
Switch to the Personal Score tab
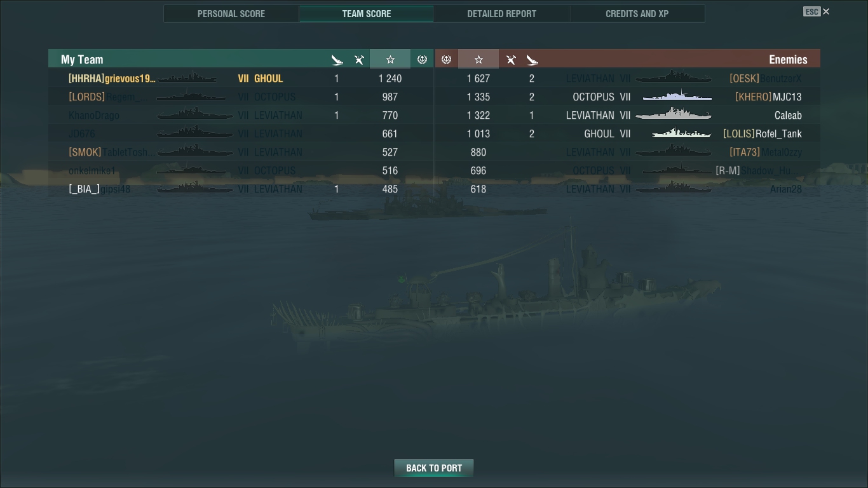[x=231, y=13]
